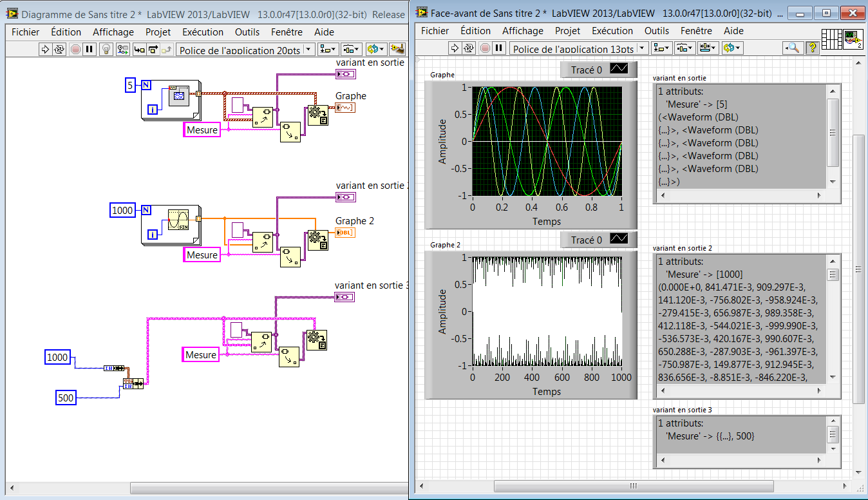Open Distribute Objects dropdown in Diagramme toolbar
This screenshot has width=868, height=500.
click(x=351, y=49)
